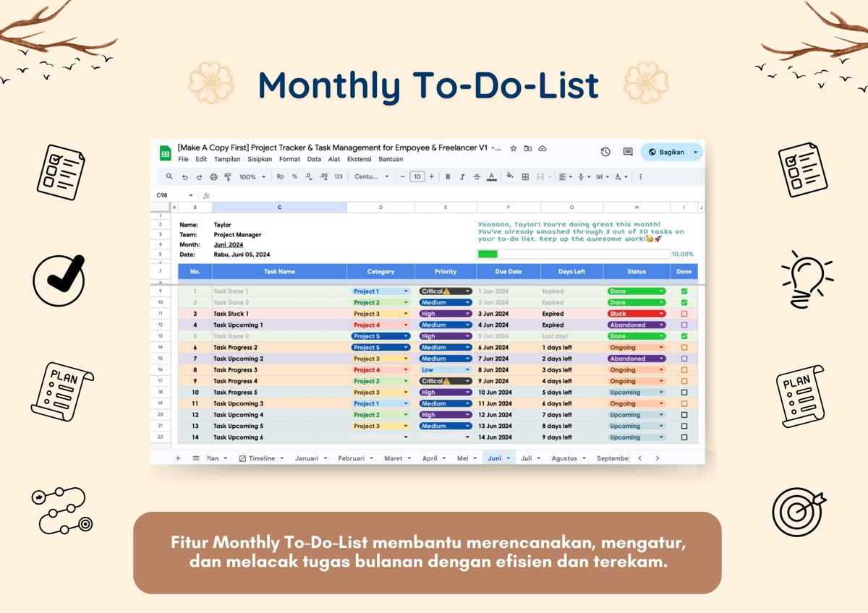
Task: Uncheck the Done checkbox for Task Done 1
Action: point(683,291)
